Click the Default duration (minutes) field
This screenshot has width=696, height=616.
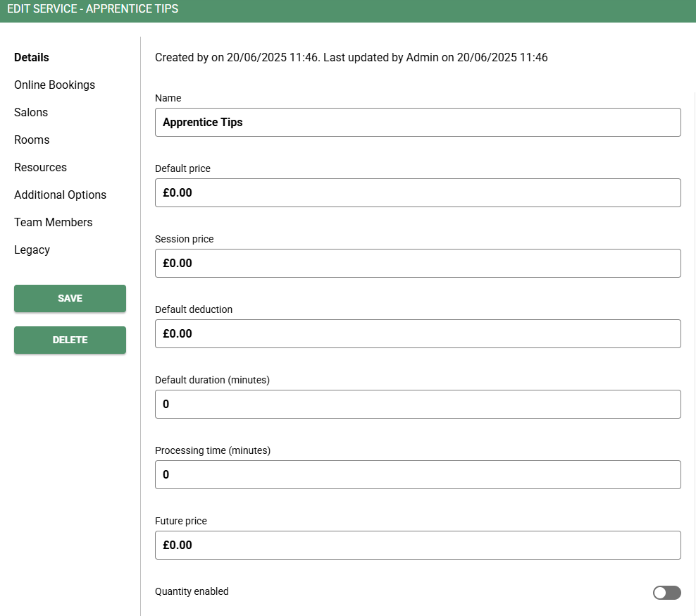coord(418,404)
